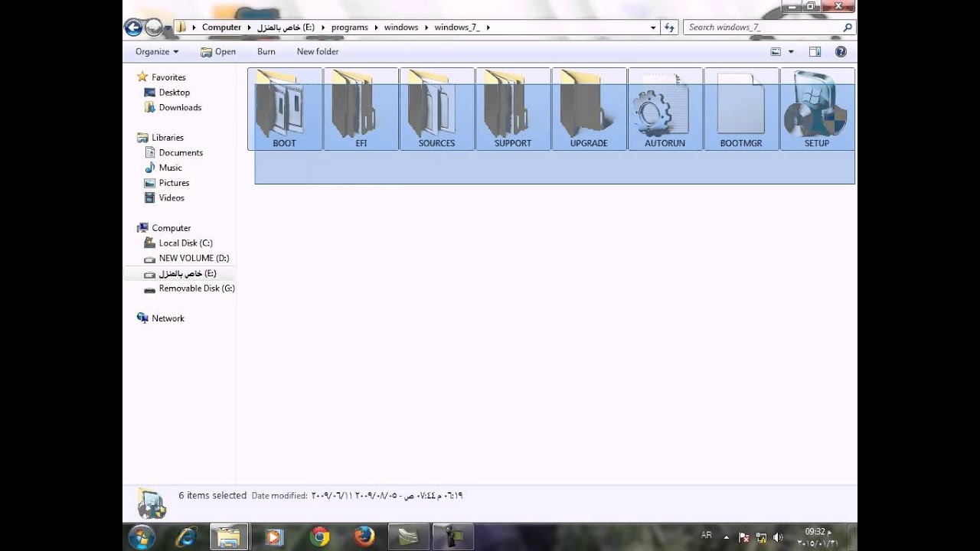Click the AR language indicator
The width and height of the screenshot is (980, 551).
point(707,536)
